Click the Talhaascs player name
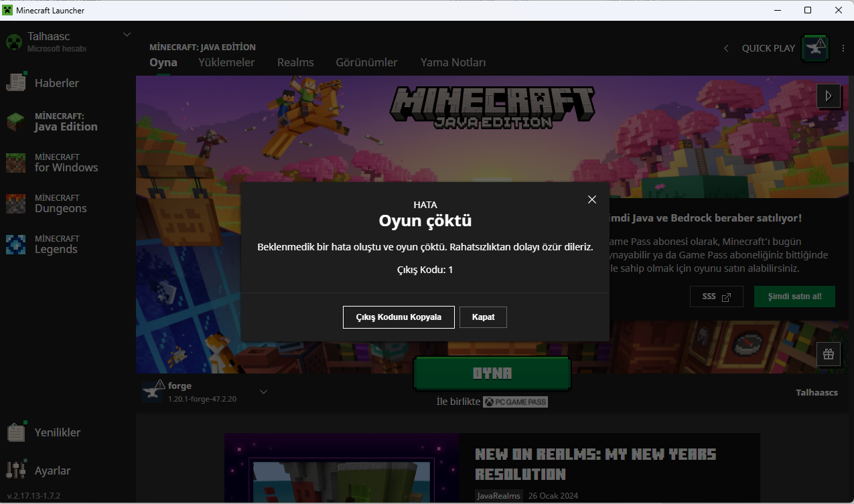854x504 pixels. coord(816,392)
